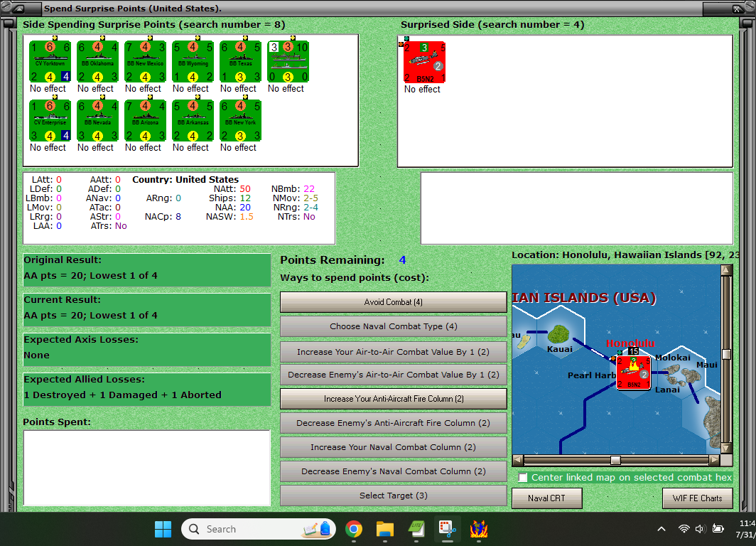Click Increase Your Air-to-Air Combat Value By 1
This screenshot has width=756, height=546.
394,352
